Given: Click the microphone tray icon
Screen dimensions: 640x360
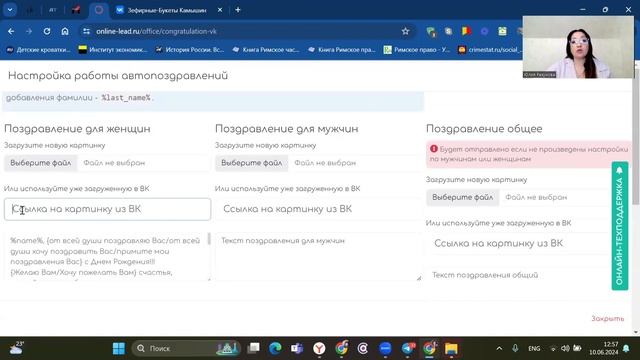Looking at the screenshot, I should [515, 349].
